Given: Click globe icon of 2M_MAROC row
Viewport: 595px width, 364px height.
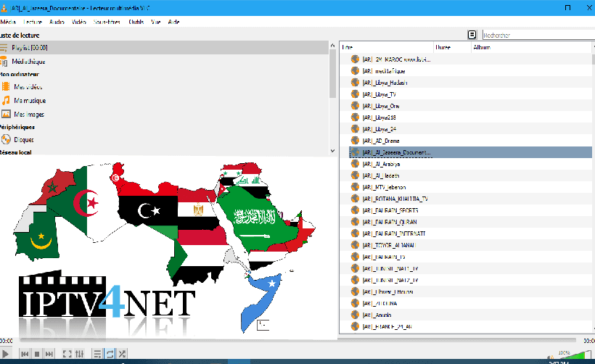Looking at the screenshot, I should click(x=355, y=59).
